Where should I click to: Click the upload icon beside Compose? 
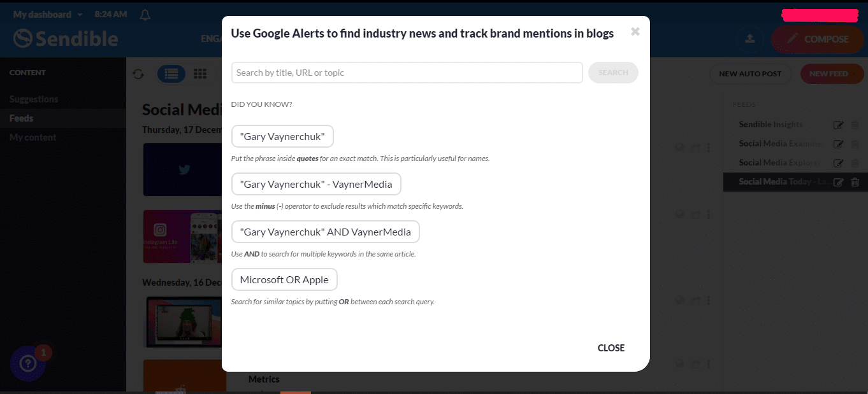click(x=750, y=39)
